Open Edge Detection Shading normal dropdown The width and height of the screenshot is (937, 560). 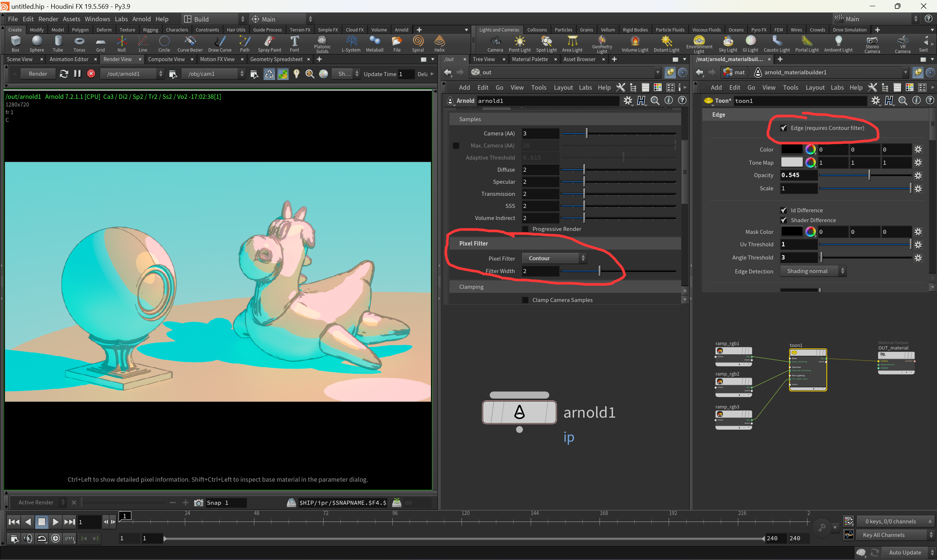[x=813, y=271]
